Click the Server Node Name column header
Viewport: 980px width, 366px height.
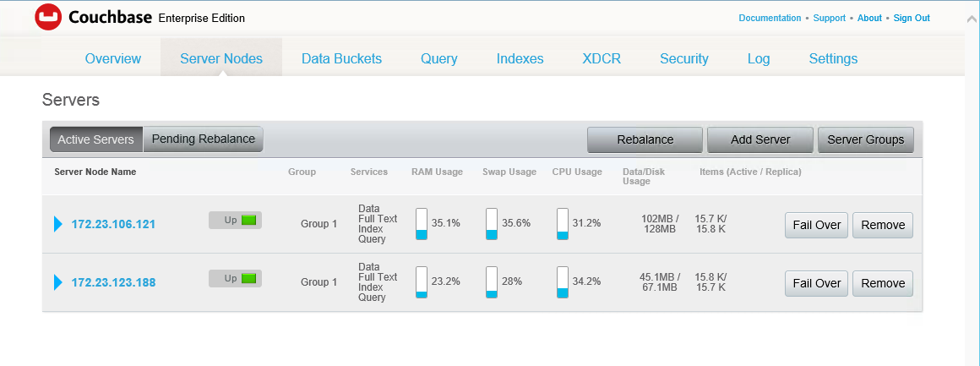click(x=95, y=172)
